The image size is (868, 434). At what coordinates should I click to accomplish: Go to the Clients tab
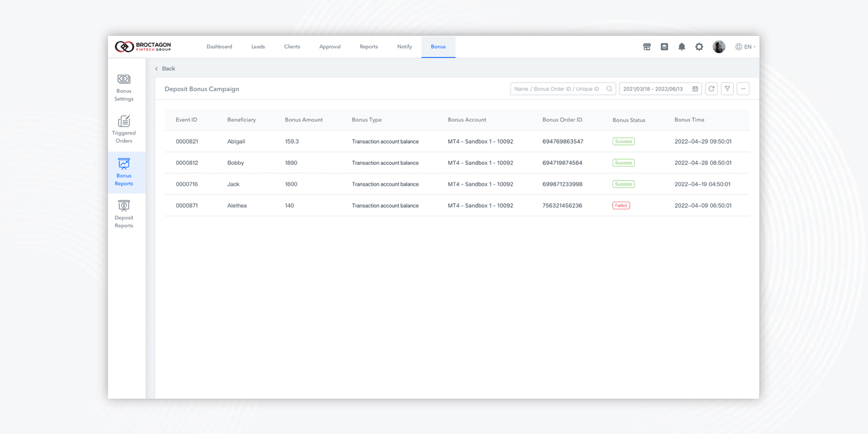pyautogui.click(x=292, y=47)
